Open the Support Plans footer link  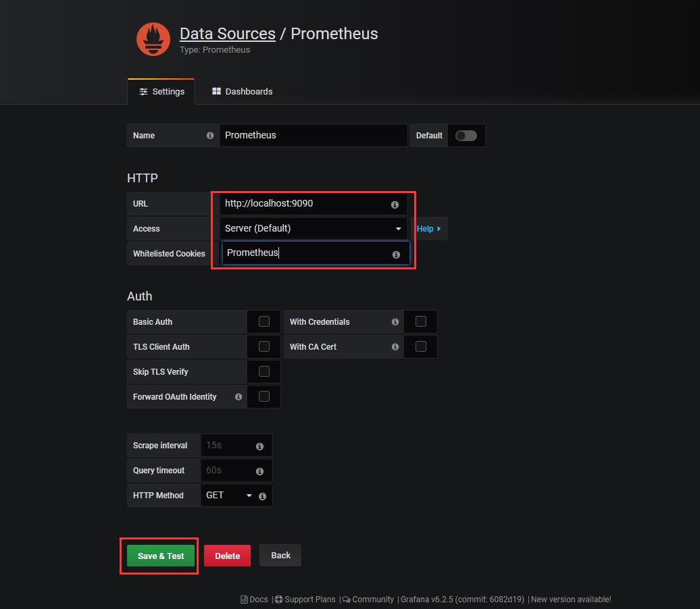[x=305, y=599]
